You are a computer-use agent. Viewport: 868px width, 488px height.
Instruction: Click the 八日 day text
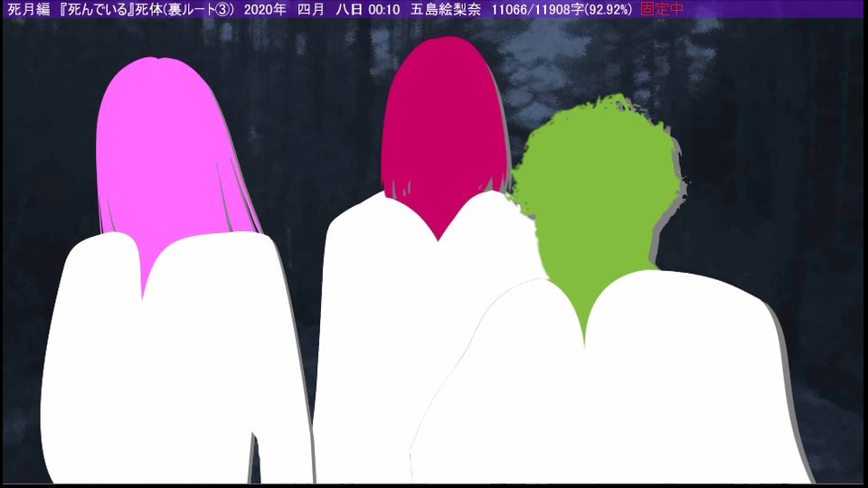(349, 9)
